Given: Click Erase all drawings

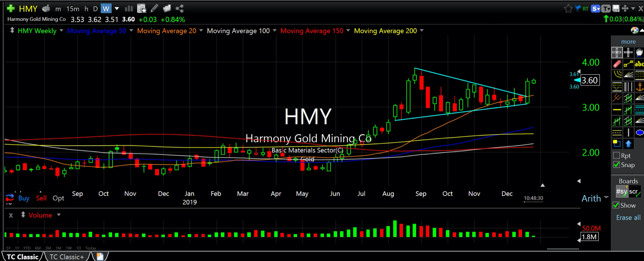Looking at the screenshot, I should click(x=628, y=218).
